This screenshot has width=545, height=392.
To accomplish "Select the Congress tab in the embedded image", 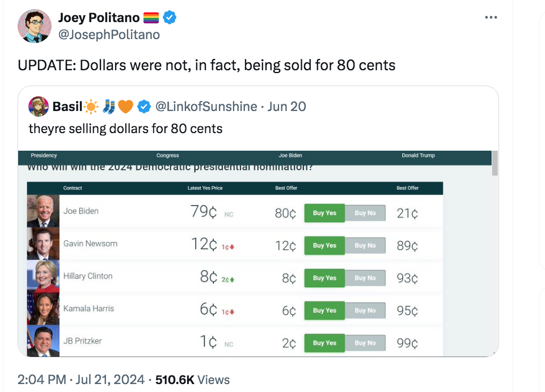I will (167, 155).
